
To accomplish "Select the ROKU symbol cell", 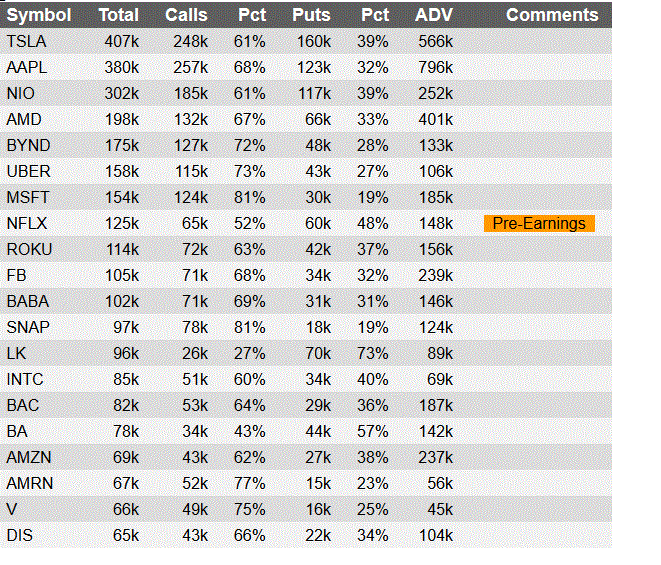I will [x=29, y=250].
